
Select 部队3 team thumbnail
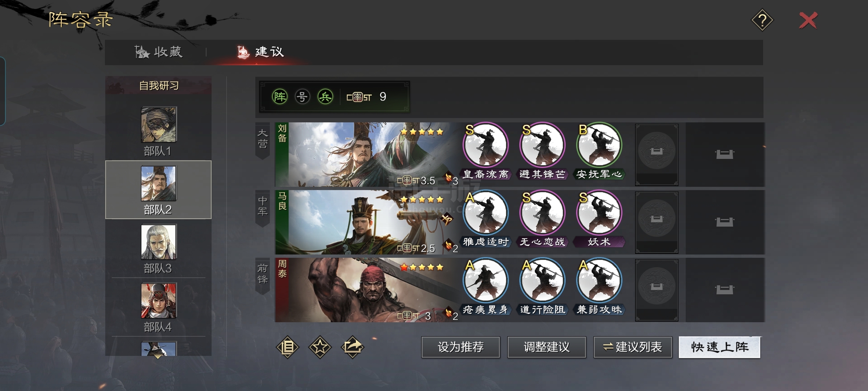pos(159,242)
